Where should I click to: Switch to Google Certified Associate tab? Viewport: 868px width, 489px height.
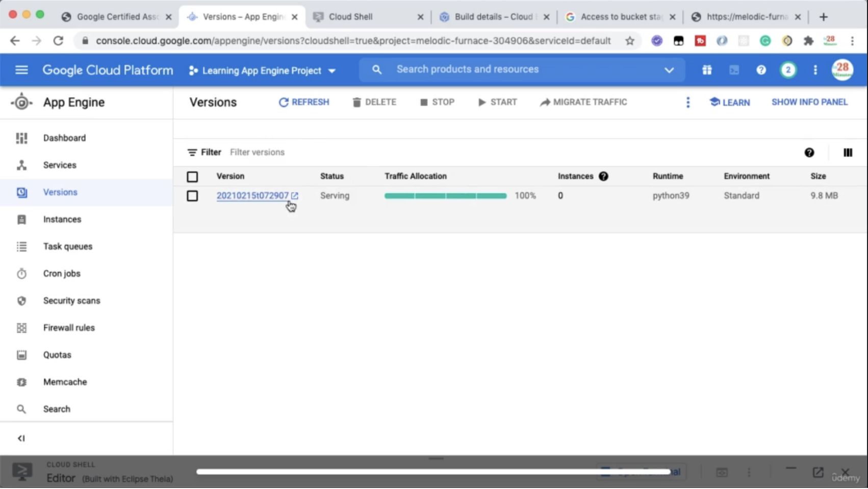click(116, 17)
